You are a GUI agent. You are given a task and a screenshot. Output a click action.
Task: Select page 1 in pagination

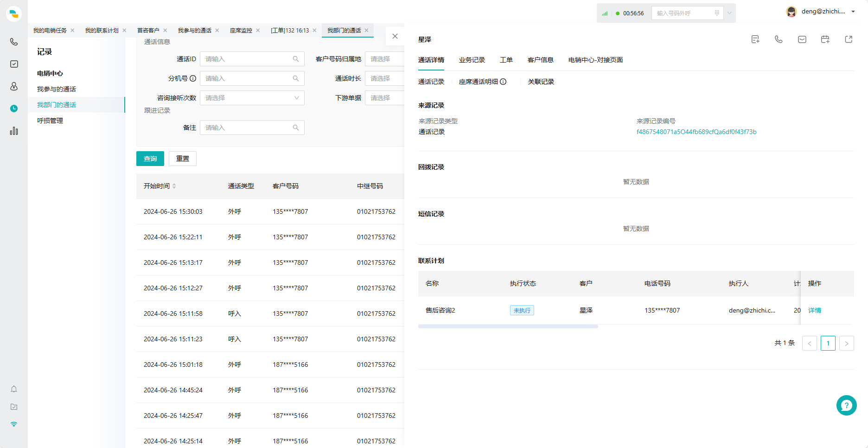point(828,343)
